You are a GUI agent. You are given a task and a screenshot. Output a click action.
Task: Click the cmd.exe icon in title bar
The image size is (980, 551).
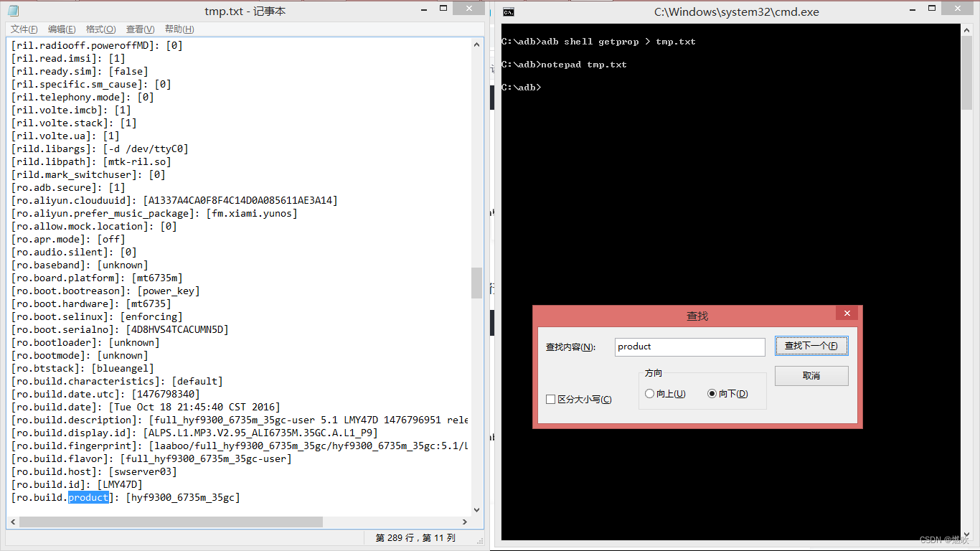508,11
